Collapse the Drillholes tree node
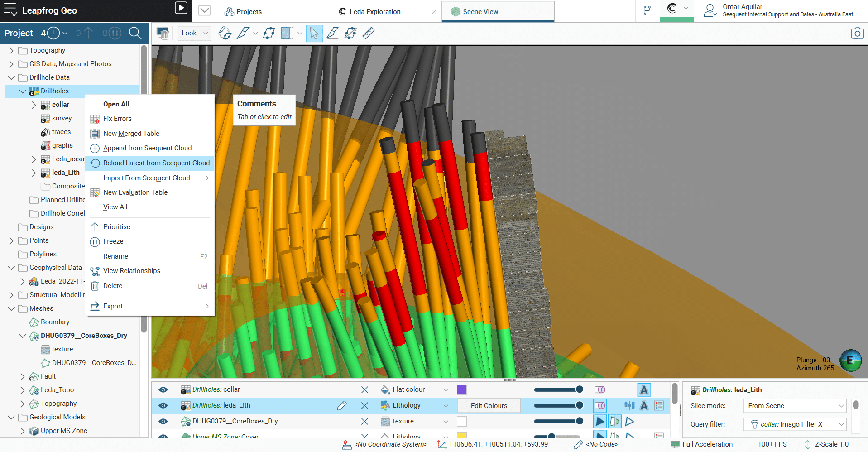 pos(23,91)
